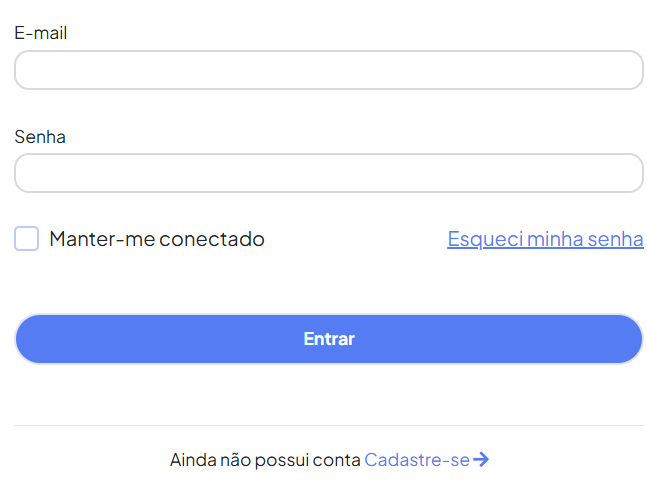The image size is (647, 488).
Task: Click the word Entrar on the button
Action: pyautogui.click(x=329, y=339)
